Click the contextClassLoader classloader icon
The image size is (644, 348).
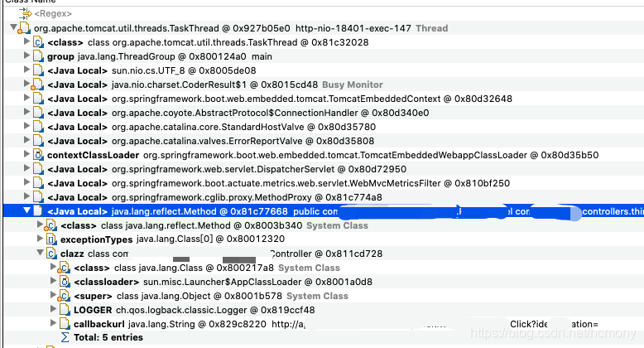tap(38, 155)
